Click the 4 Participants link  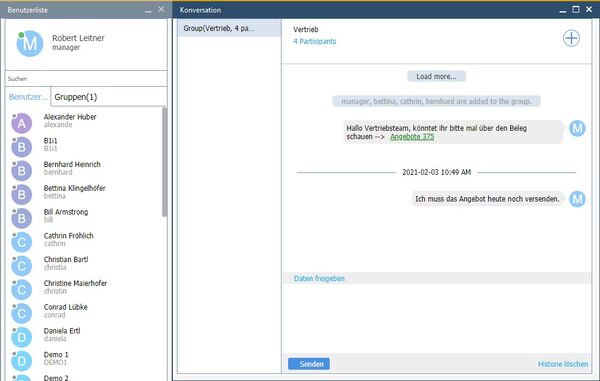(x=315, y=41)
